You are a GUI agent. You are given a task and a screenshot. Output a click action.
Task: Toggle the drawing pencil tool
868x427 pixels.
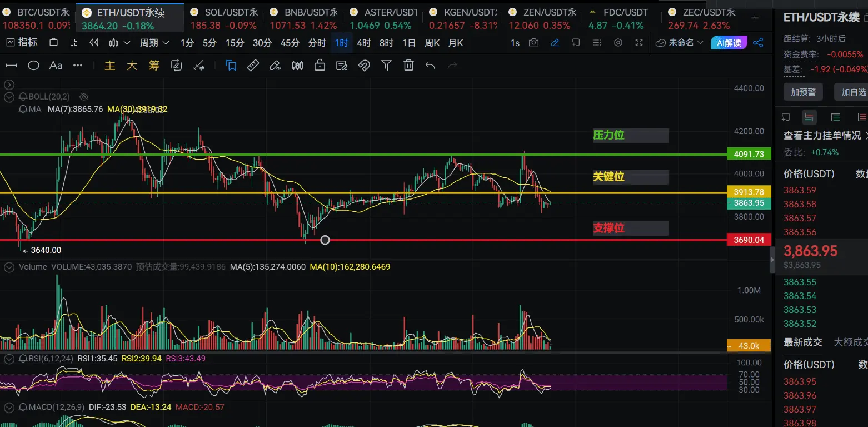click(x=555, y=43)
